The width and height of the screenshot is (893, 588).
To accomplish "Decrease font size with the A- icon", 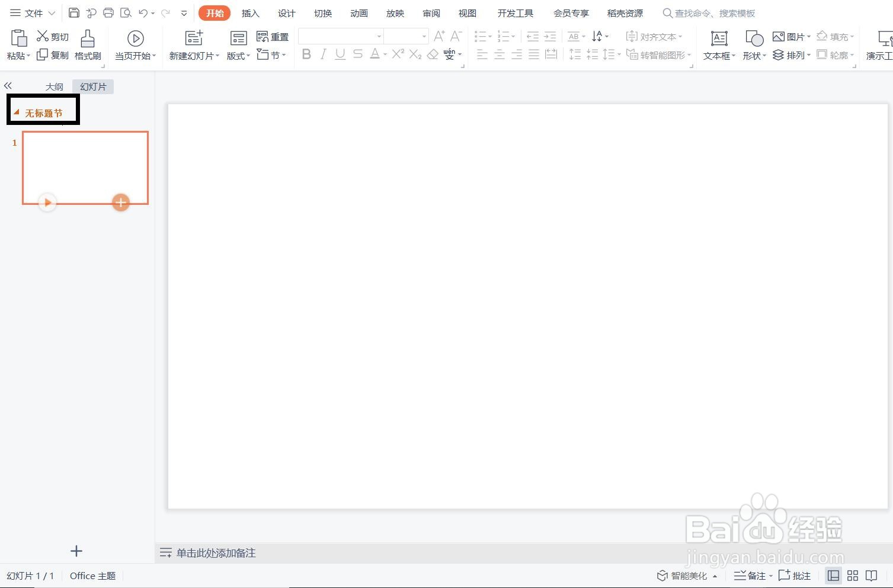I will coord(456,37).
